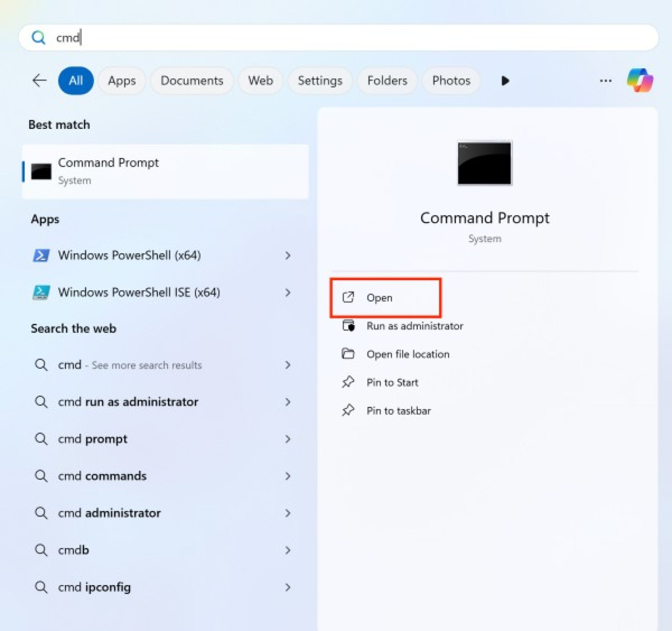This screenshot has width=672, height=631.
Task: Choose Run as administrator
Action: (x=415, y=326)
